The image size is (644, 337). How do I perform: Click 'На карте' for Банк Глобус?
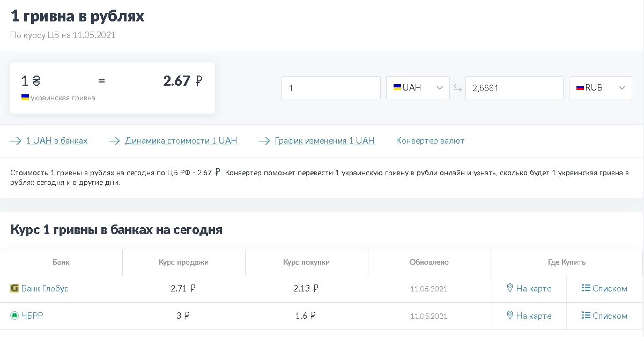point(534,288)
